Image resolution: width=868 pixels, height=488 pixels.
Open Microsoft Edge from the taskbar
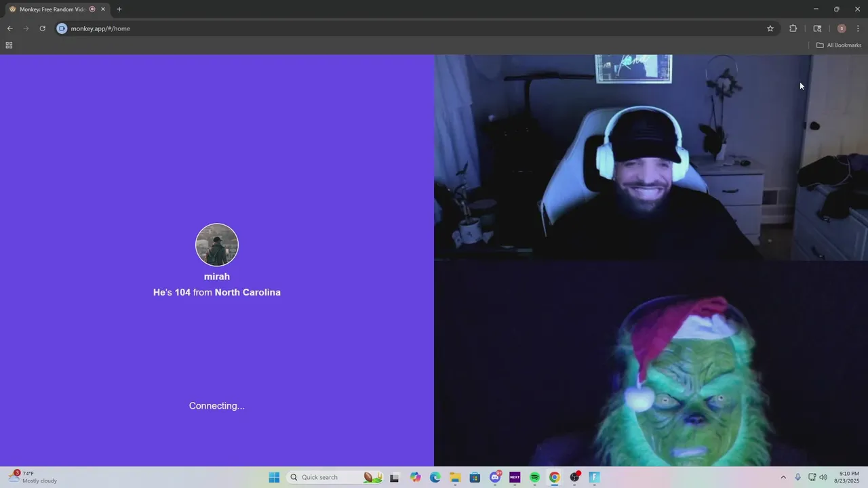point(435,477)
